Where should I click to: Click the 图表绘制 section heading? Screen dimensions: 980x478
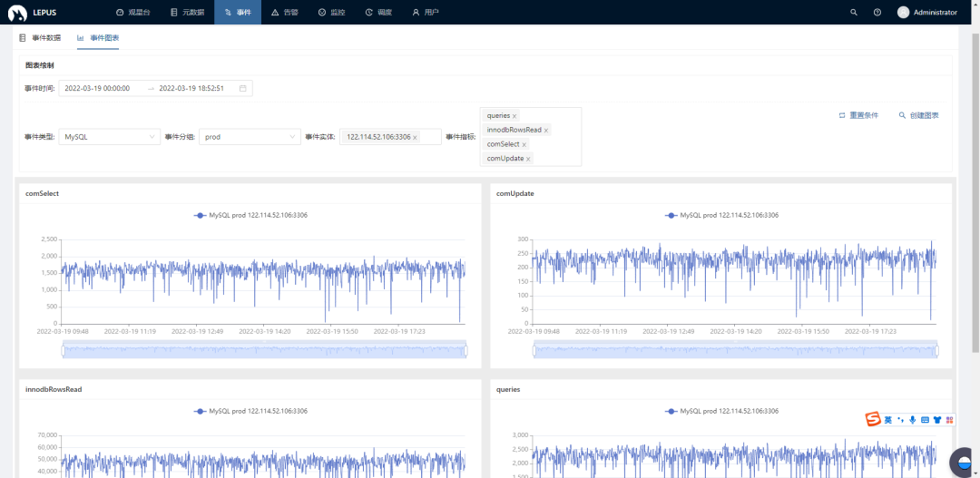[x=39, y=65]
